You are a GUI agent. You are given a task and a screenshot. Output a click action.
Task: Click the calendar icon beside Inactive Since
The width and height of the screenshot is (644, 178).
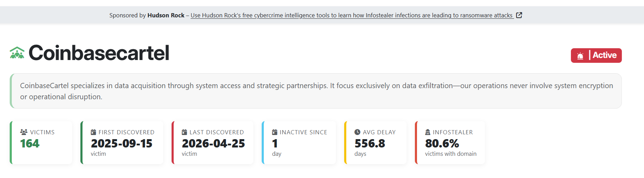275,132
